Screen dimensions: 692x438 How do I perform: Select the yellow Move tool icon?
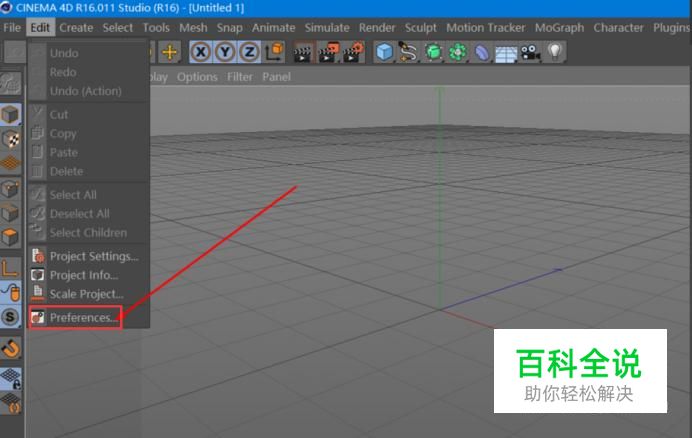pos(169,52)
